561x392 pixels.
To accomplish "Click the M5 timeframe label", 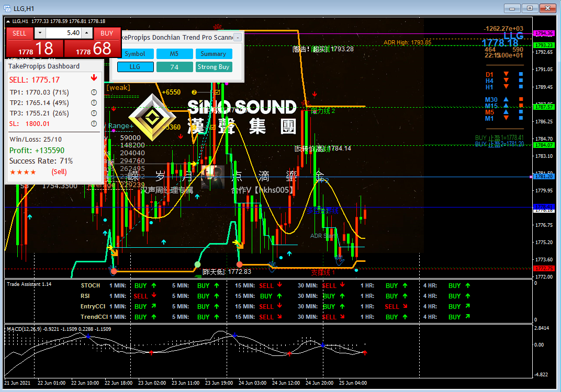I will pyautogui.click(x=489, y=112).
